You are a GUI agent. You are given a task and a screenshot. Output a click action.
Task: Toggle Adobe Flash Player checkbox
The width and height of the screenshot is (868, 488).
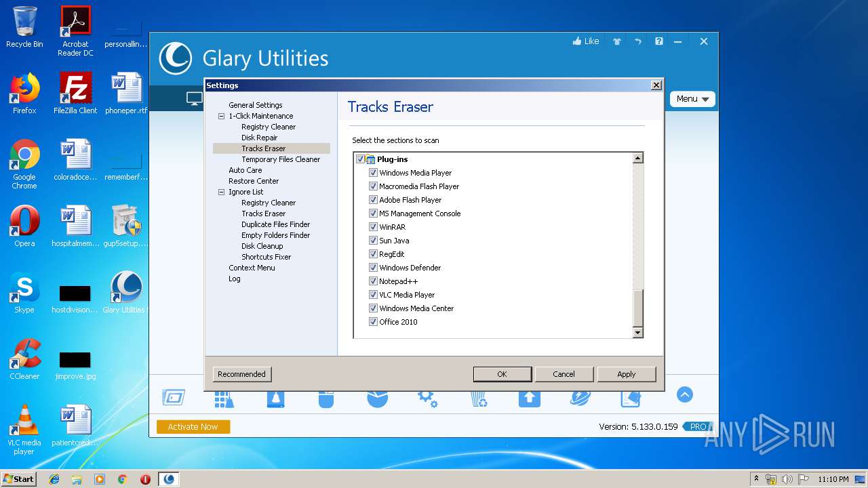[373, 200]
